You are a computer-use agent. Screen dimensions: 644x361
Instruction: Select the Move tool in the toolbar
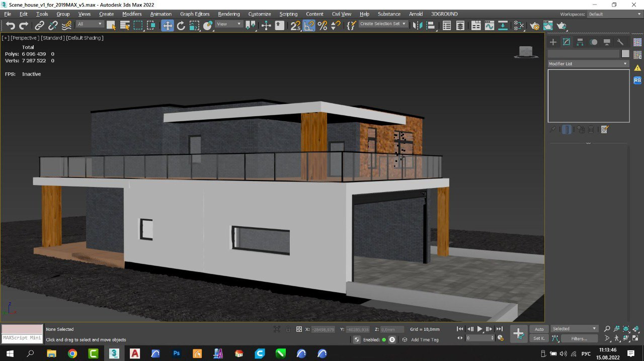(167, 26)
